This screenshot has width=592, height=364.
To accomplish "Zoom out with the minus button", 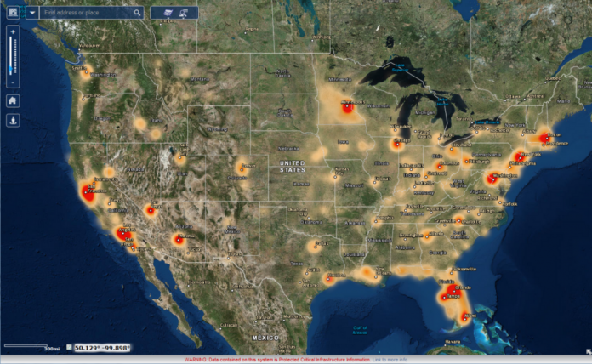I will click(x=12, y=82).
